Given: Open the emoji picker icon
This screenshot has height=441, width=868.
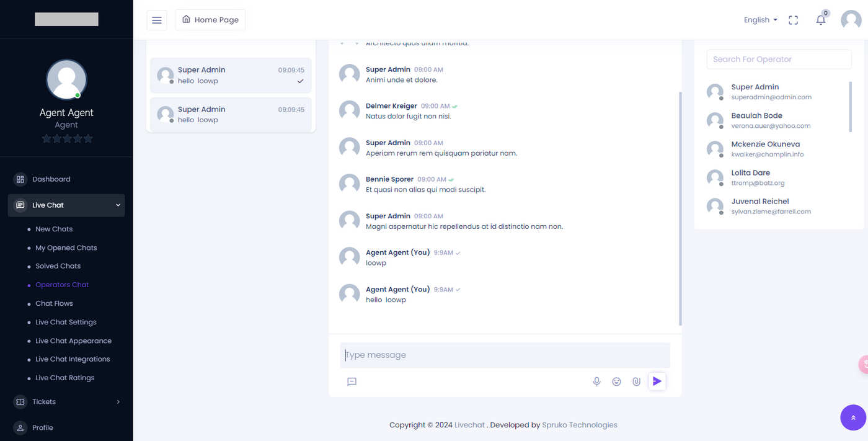Looking at the screenshot, I should click(616, 381).
